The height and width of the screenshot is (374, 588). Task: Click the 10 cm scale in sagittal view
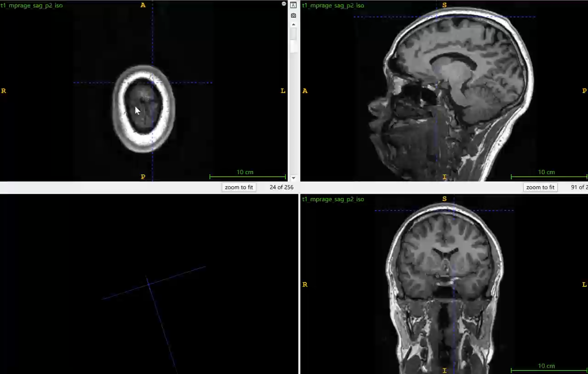point(549,174)
